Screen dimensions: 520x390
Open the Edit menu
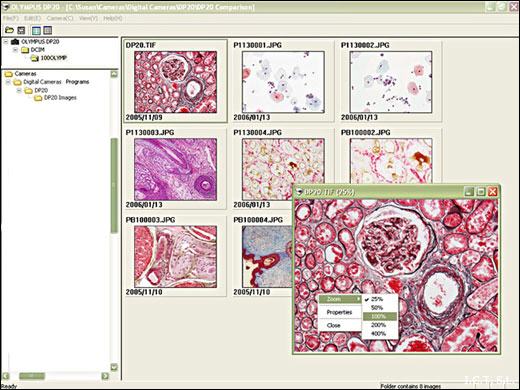point(33,18)
